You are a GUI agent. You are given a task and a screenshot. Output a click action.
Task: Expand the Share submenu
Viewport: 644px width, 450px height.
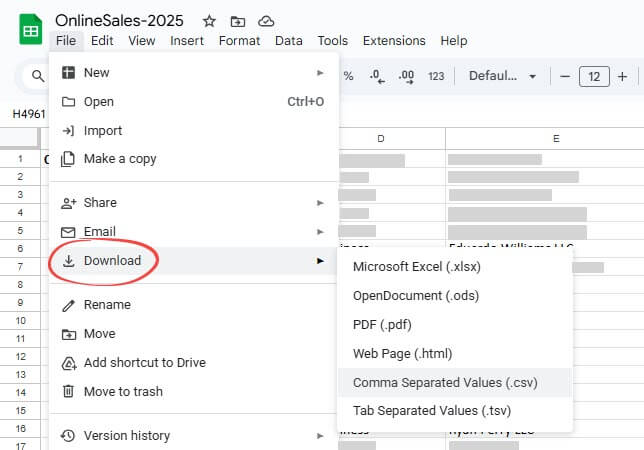coord(193,203)
